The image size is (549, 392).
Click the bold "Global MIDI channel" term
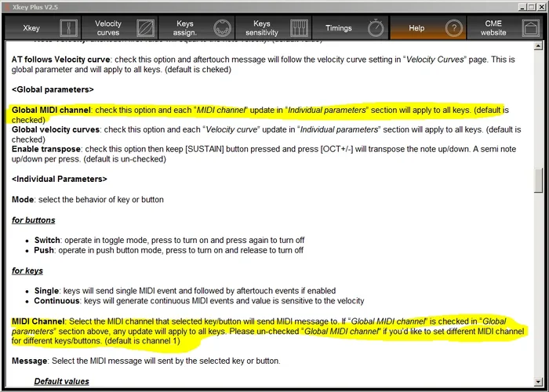[51, 110]
